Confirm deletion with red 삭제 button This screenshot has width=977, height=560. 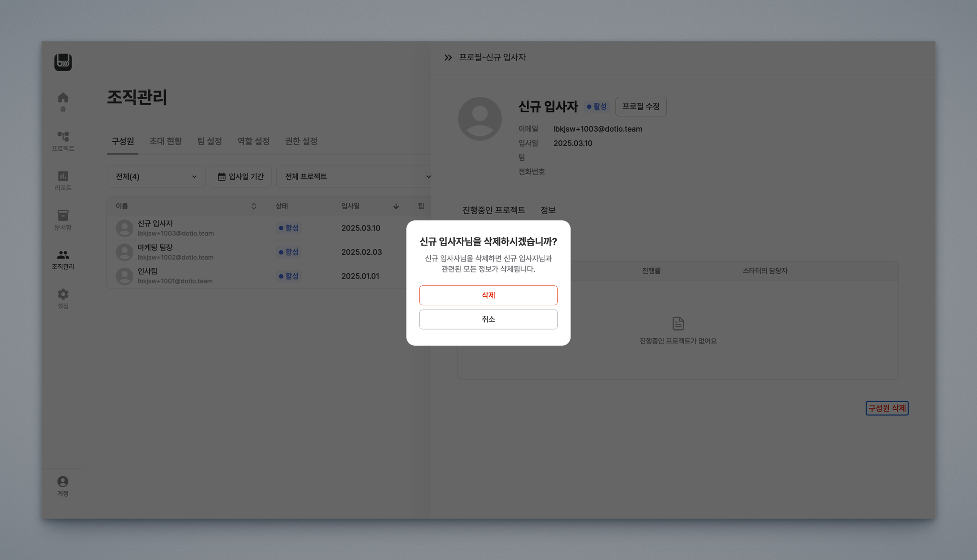[x=488, y=295]
